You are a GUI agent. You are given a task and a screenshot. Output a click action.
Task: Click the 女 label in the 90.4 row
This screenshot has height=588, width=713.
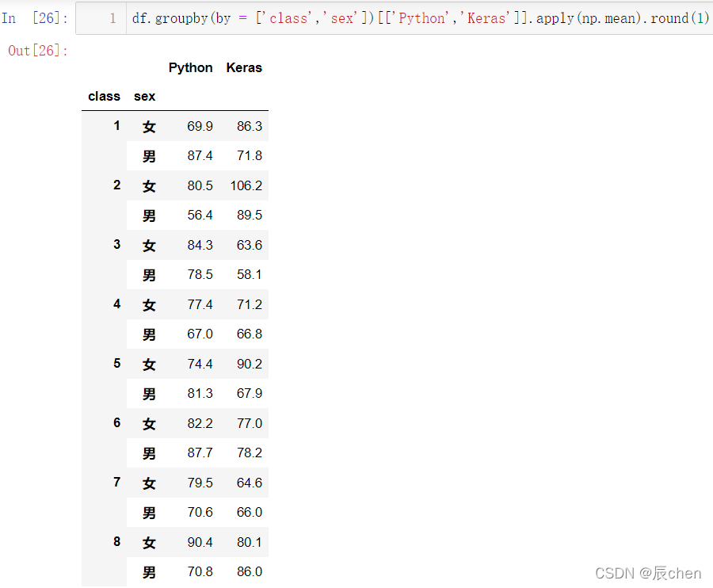[x=149, y=543]
